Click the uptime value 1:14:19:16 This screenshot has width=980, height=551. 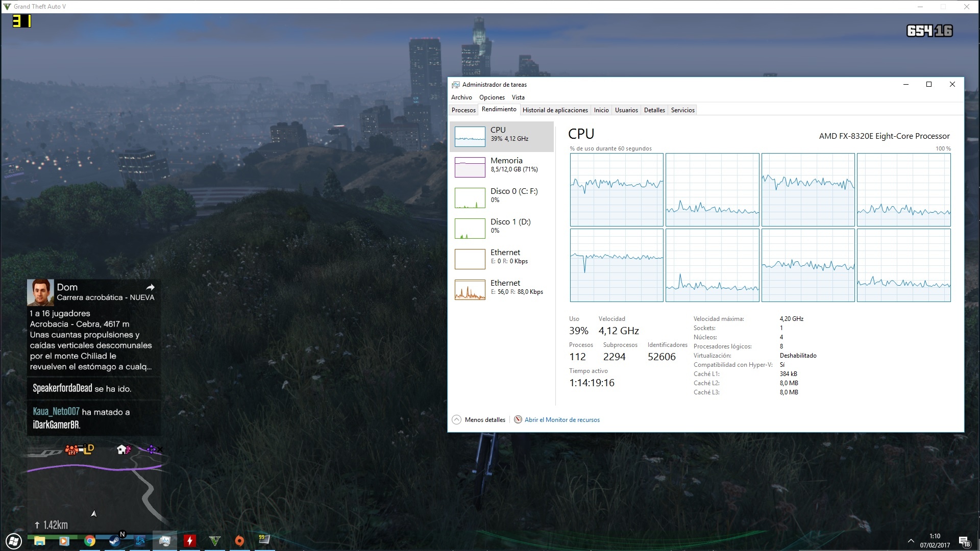click(592, 383)
